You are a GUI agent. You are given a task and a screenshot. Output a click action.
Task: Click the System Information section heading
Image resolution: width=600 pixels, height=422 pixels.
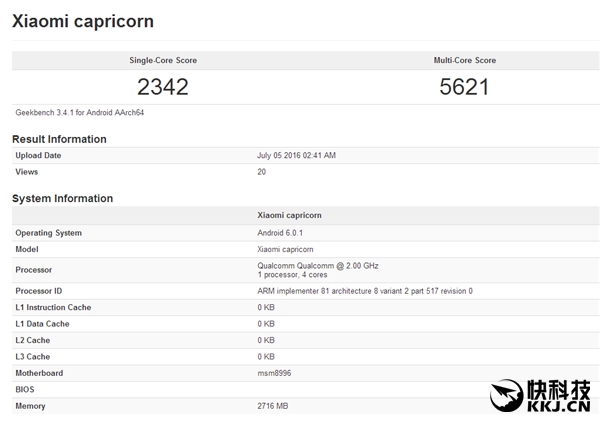pyautogui.click(x=62, y=198)
